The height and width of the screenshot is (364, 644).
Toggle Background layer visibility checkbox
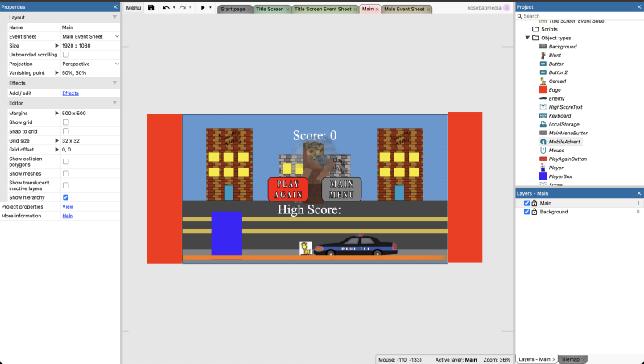(x=526, y=212)
